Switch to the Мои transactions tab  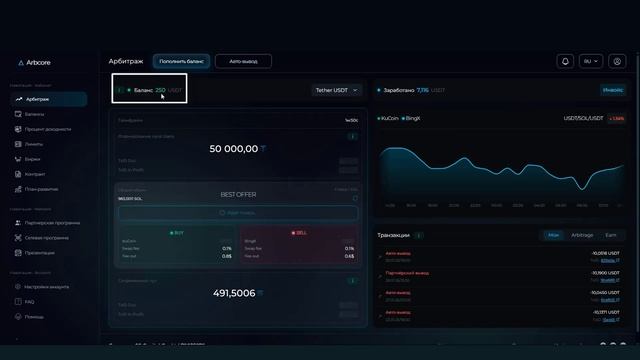pos(553,235)
